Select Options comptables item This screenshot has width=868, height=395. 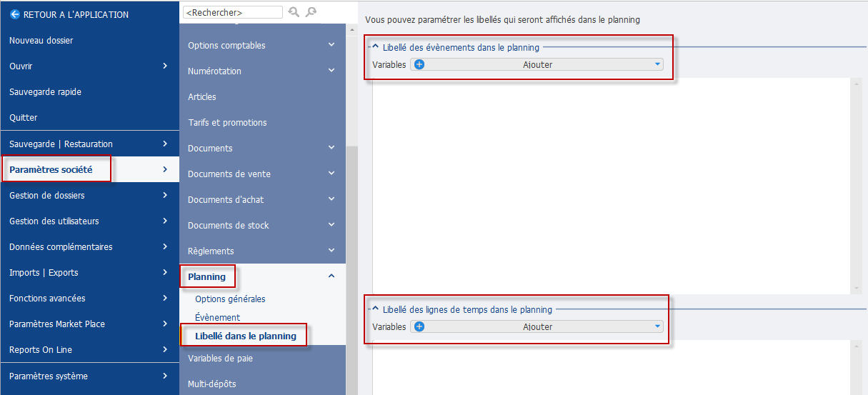[x=262, y=45]
